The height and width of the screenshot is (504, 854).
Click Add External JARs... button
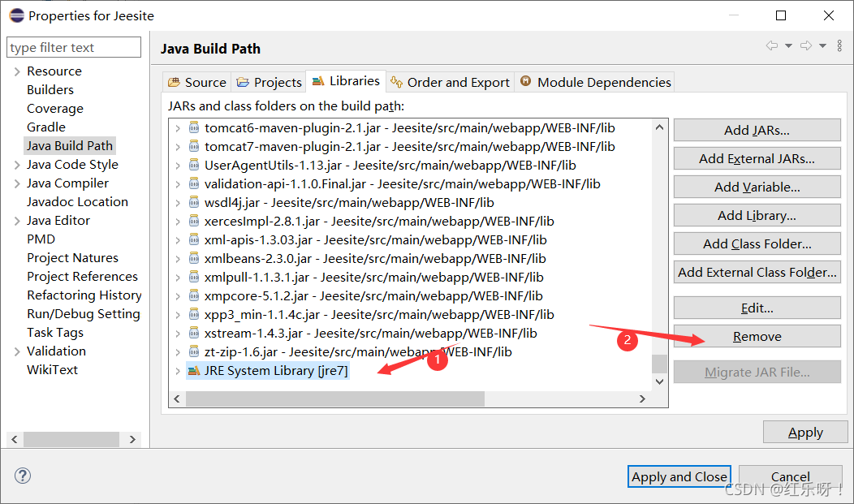pyautogui.click(x=757, y=158)
